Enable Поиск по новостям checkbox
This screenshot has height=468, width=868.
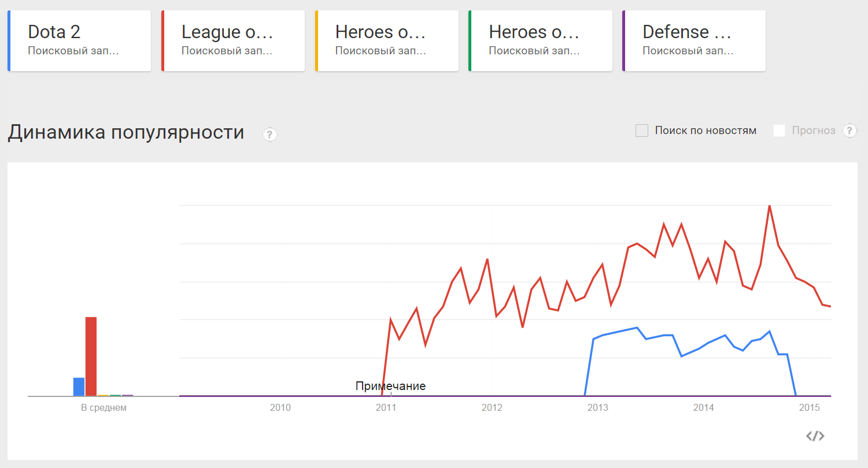(x=642, y=131)
